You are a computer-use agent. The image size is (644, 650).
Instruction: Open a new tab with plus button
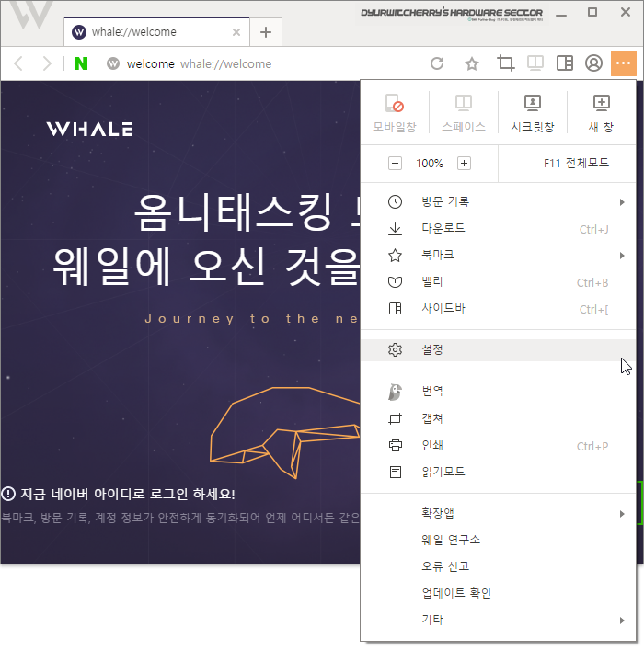click(x=266, y=32)
